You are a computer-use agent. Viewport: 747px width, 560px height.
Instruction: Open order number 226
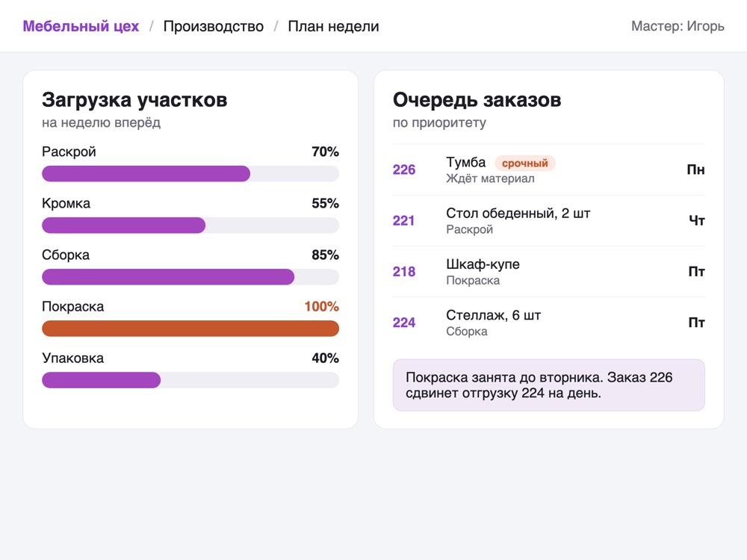[x=404, y=170]
